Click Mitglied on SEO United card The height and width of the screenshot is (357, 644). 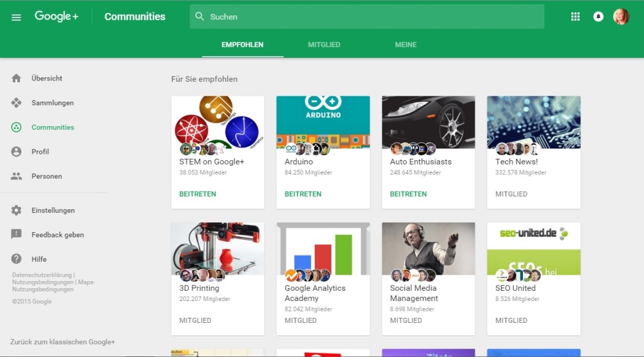coord(511,320)
